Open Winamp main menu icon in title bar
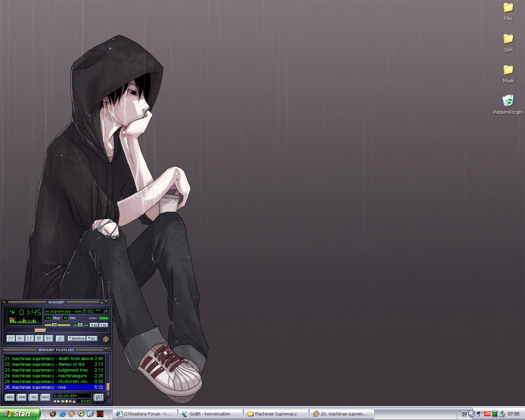525x420 pixels. pos(4,302)
